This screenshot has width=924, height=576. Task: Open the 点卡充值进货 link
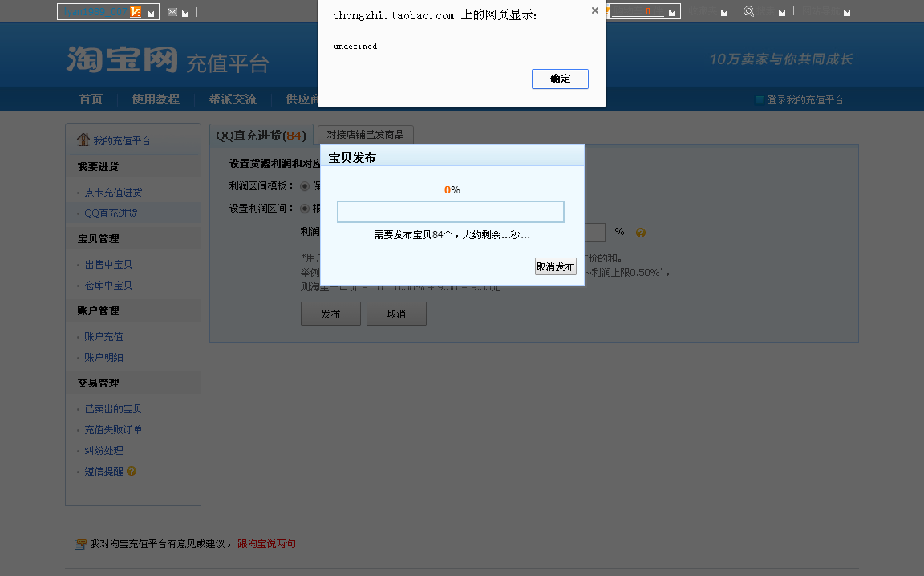pos(113,193)
